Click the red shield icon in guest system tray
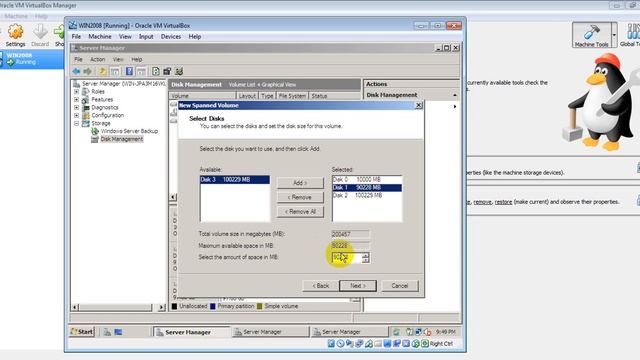Viewport: 640px width, 360px height. click(427, 332)
